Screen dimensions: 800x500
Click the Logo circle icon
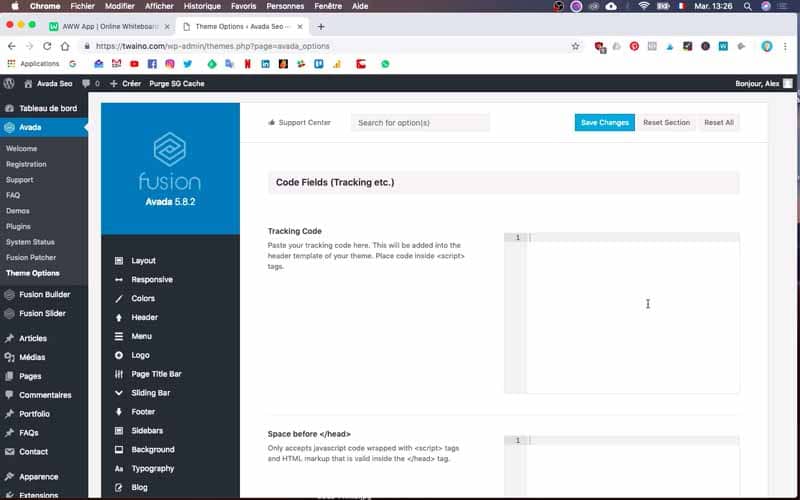pyautogui.click(x=119, y=355)
